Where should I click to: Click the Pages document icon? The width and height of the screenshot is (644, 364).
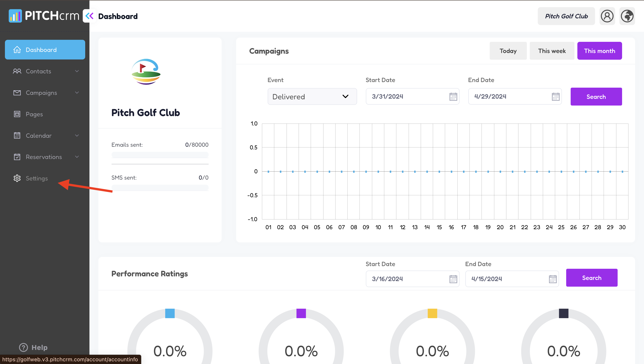[x=17, y=114]
